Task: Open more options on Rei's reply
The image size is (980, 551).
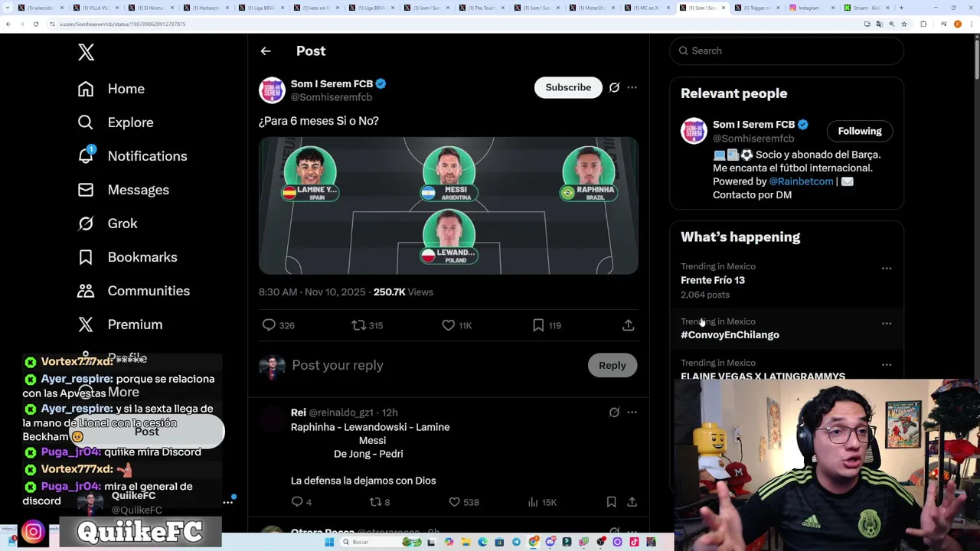Action: tap(632, 412)
